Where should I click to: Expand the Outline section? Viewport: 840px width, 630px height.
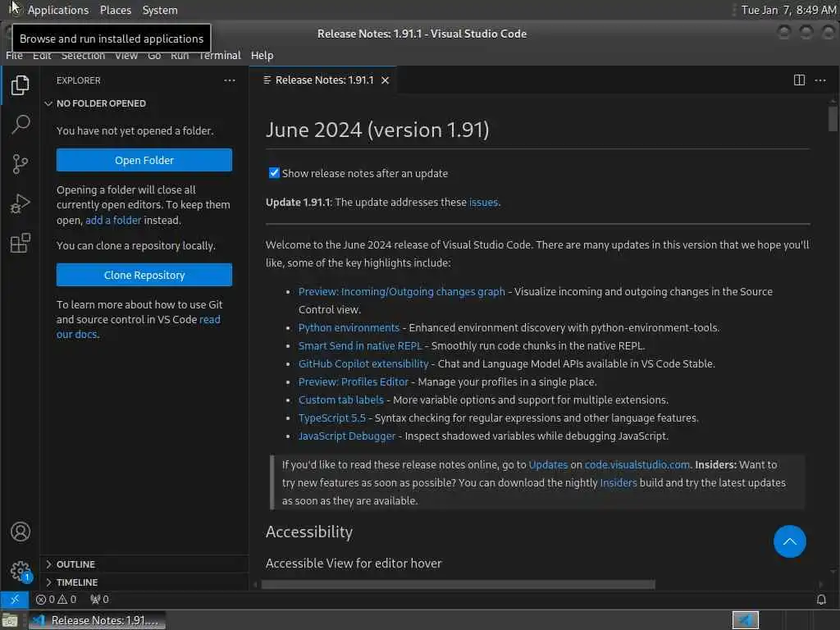point(144,564)
